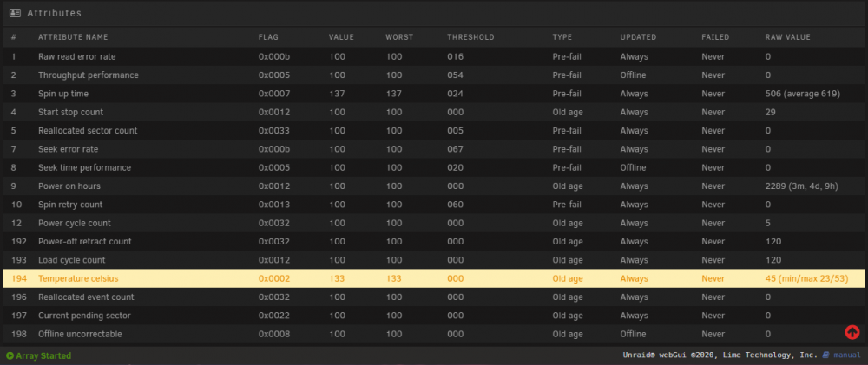Click the TYPE column header
This screenshot has height=365, width=868.
pos(562,37)
